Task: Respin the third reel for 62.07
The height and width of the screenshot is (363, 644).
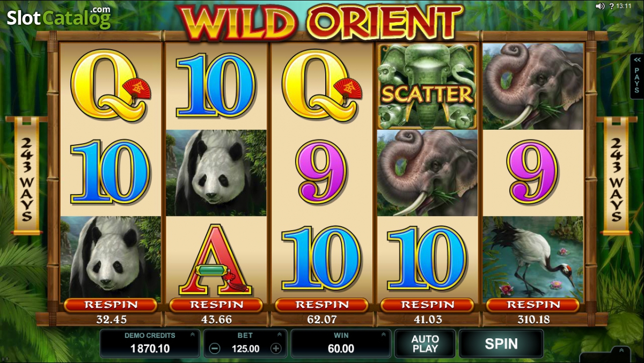Action: [x=321, y=305]
